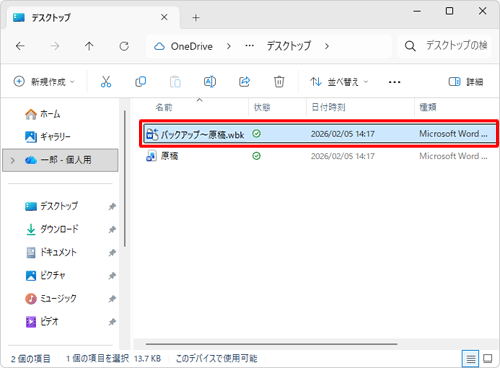500x368 pixels.
Task: Click このデバイスで使用可能 in status bar
Action: click(216, 359)
